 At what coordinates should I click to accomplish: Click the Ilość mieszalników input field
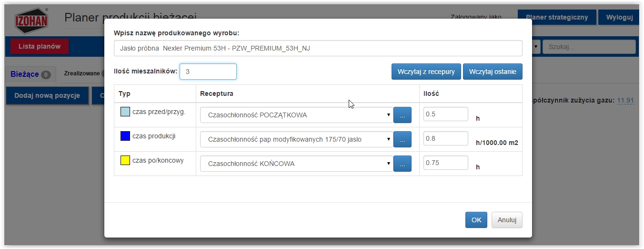208,72
